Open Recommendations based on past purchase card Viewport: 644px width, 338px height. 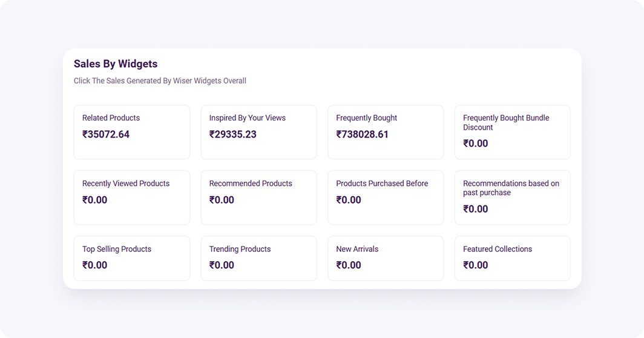(x=512, y=197)
